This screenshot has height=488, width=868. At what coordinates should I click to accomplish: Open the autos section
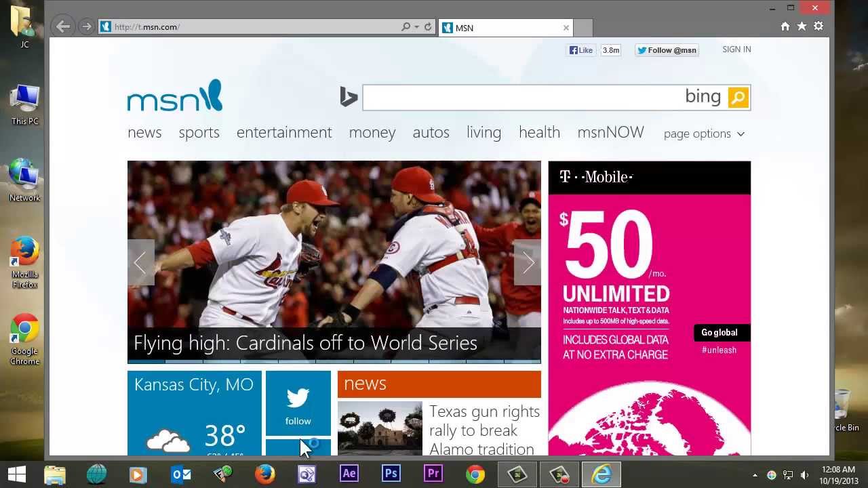coord(431,132)
